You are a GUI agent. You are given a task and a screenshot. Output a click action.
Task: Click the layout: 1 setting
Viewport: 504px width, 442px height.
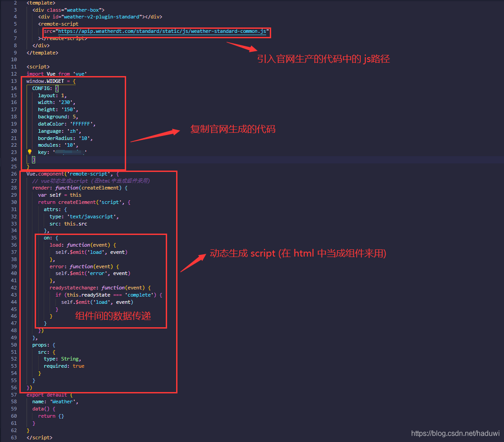(x=52, y=95)
